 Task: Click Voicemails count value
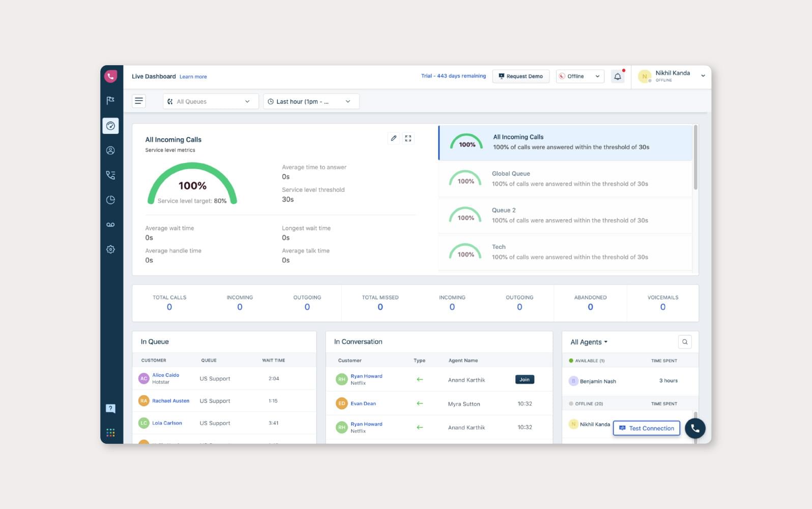click(x=662, y=307)
